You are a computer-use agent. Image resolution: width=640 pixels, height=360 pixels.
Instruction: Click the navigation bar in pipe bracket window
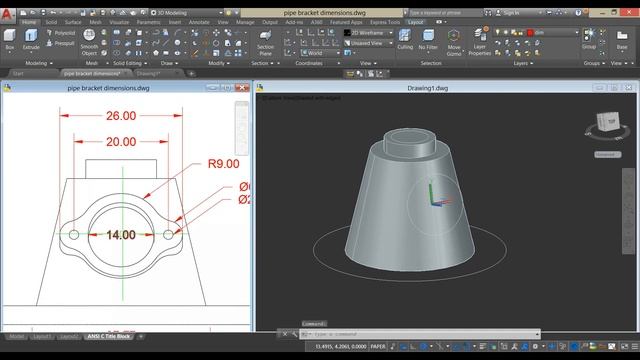241,128
